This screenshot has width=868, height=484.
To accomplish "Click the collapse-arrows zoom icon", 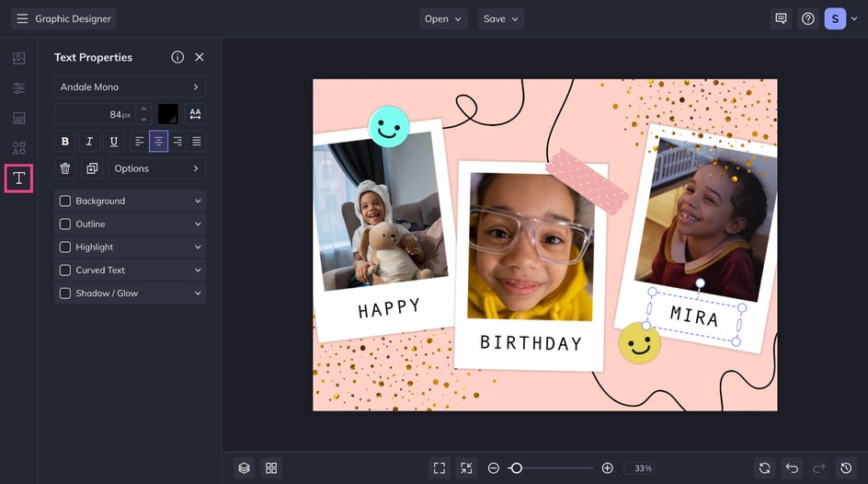I will [467, 468].
